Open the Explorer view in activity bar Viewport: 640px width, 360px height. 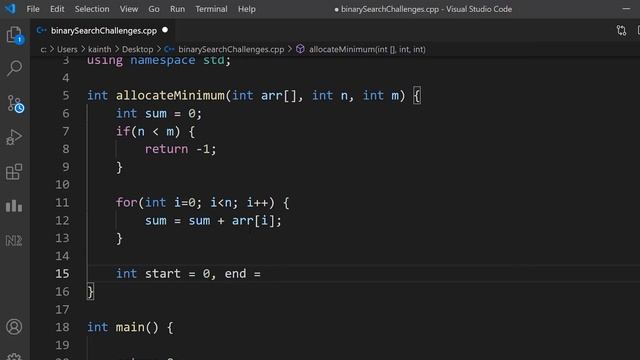coord(14,35)
